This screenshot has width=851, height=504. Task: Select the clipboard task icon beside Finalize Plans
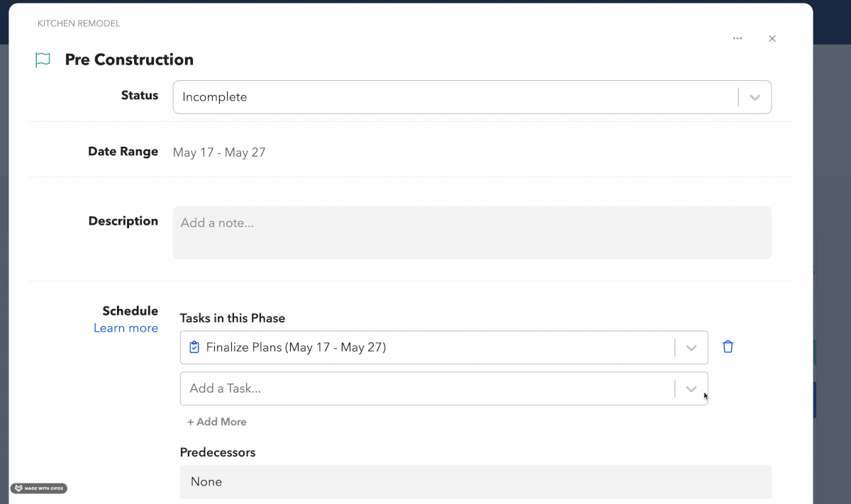pos(194,347)
